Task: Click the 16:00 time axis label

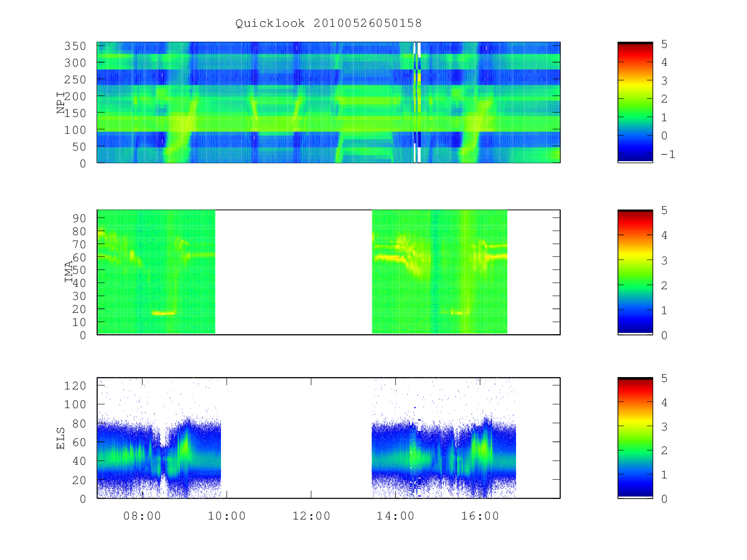Action: tap(481, 516)
